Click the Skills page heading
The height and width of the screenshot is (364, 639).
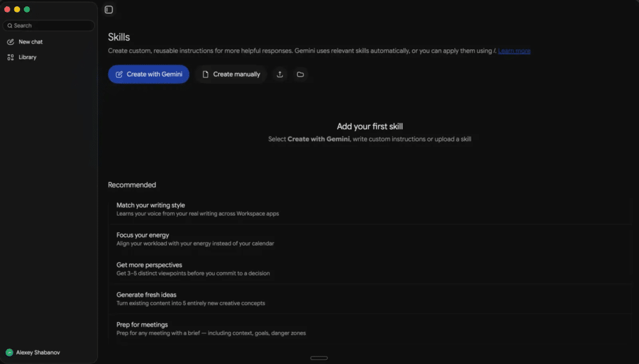[119, 37]
